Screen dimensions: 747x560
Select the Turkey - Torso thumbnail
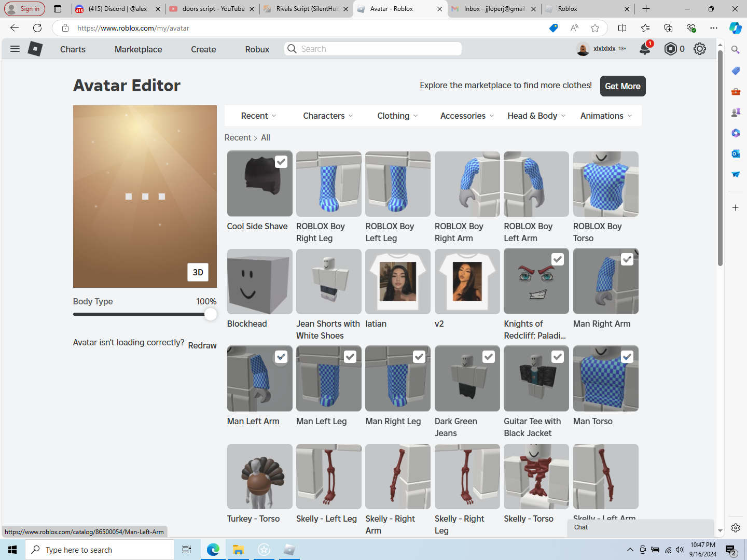pos(260,477)
